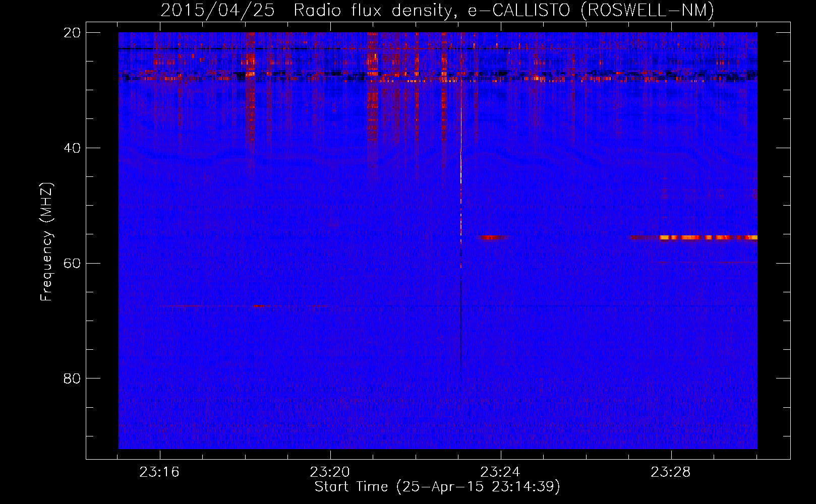Click the bright orange band near 55 MHz at 23:28
Screen dimensions: 816x504
(708, 237)
